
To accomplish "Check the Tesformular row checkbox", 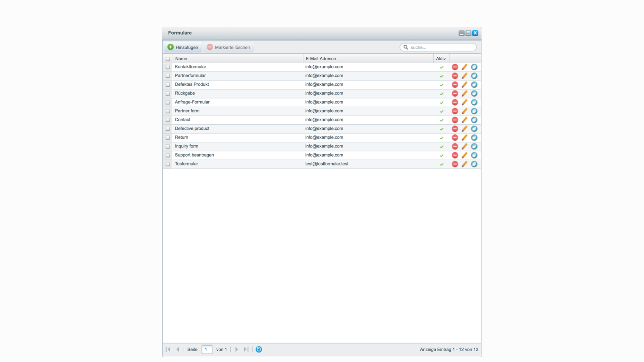I will (x=168, y=164).
